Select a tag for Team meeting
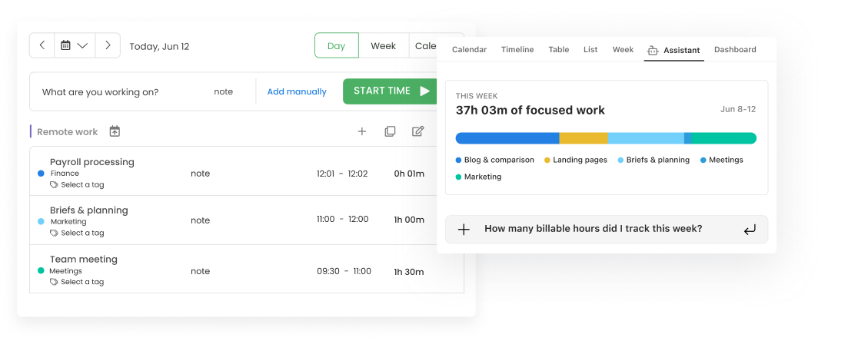Image resolution: width=868 pixels, height=341 pixels. (x=82, y=282)
